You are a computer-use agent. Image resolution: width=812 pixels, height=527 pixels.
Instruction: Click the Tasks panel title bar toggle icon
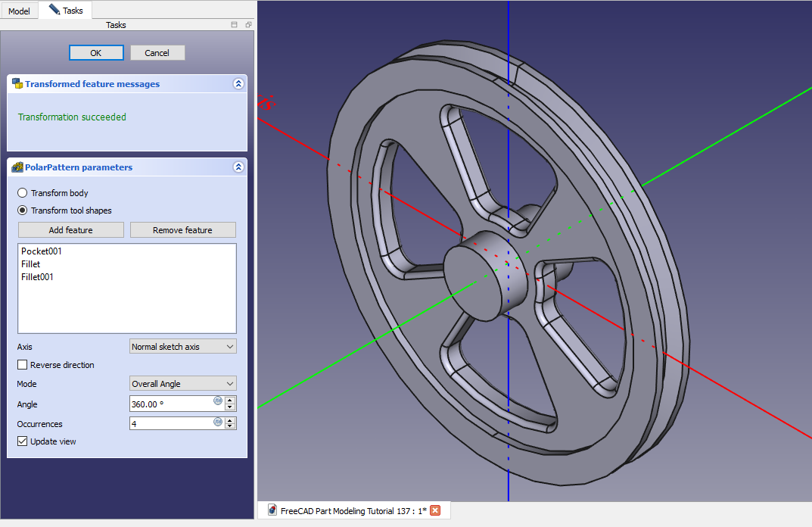[x=234, y=25]
